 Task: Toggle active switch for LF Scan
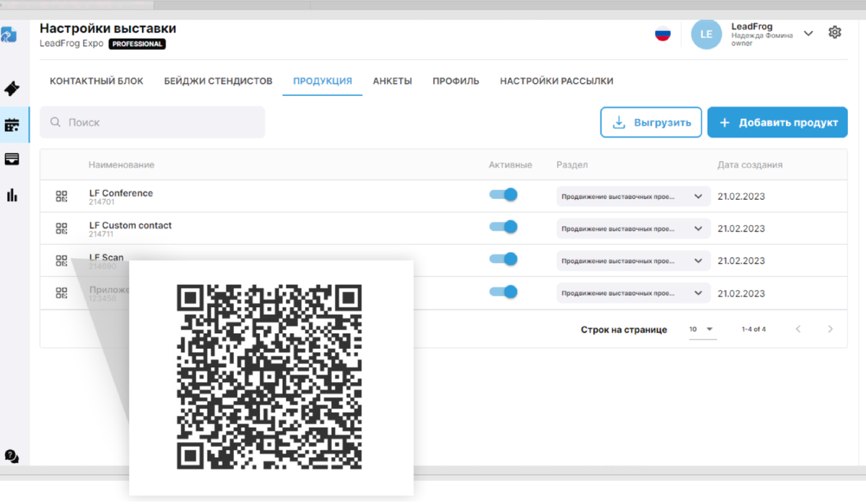point(504,259)
